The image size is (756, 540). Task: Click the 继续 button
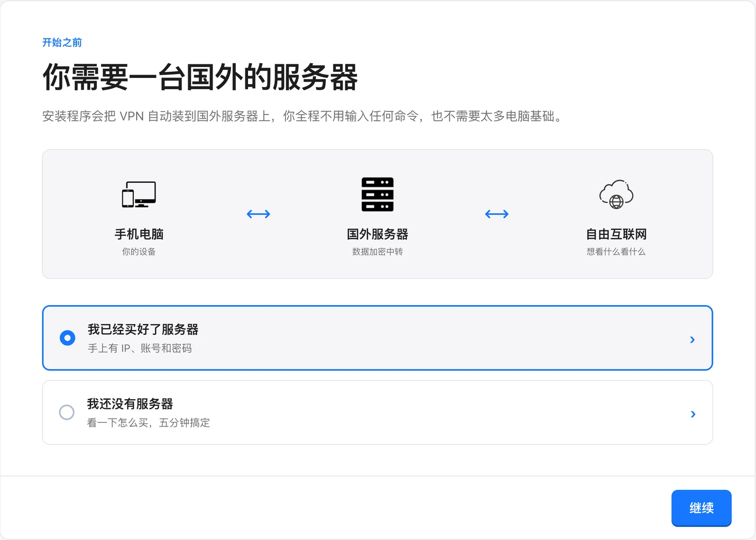[701, 508]
